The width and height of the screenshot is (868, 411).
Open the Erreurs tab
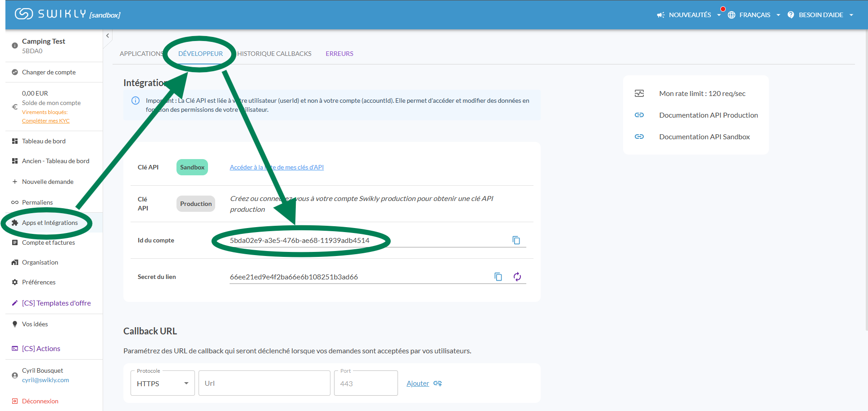coord(339,54)
